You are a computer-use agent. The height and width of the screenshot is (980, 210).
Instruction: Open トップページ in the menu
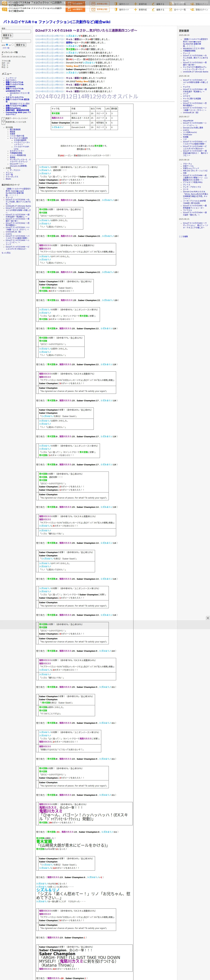click(11, 78)
